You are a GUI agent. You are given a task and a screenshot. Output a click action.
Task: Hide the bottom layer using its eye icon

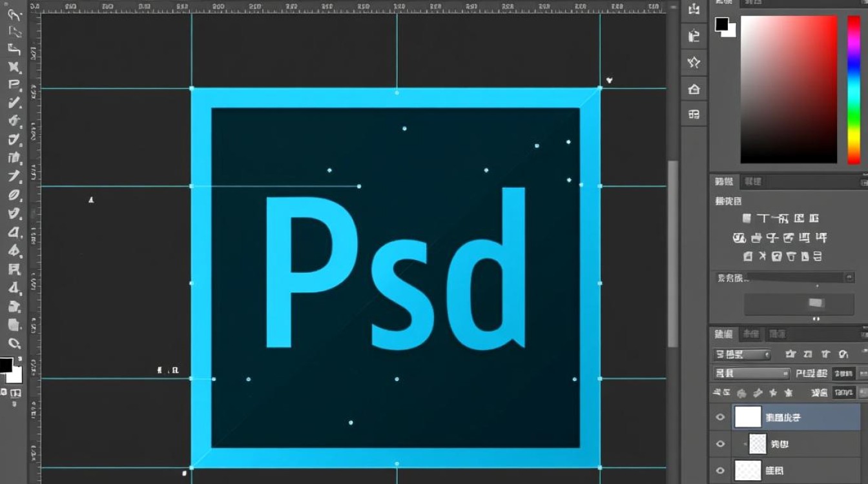(720, 470)
